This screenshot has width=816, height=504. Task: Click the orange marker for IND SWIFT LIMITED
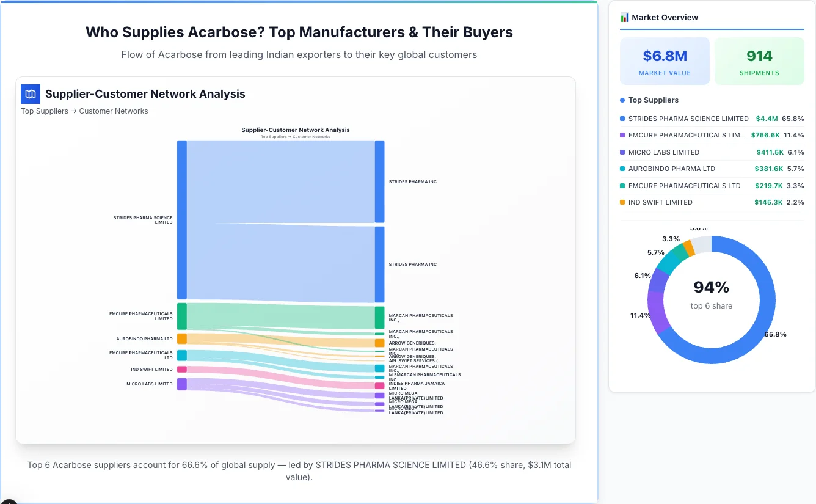tap(622, 202)
